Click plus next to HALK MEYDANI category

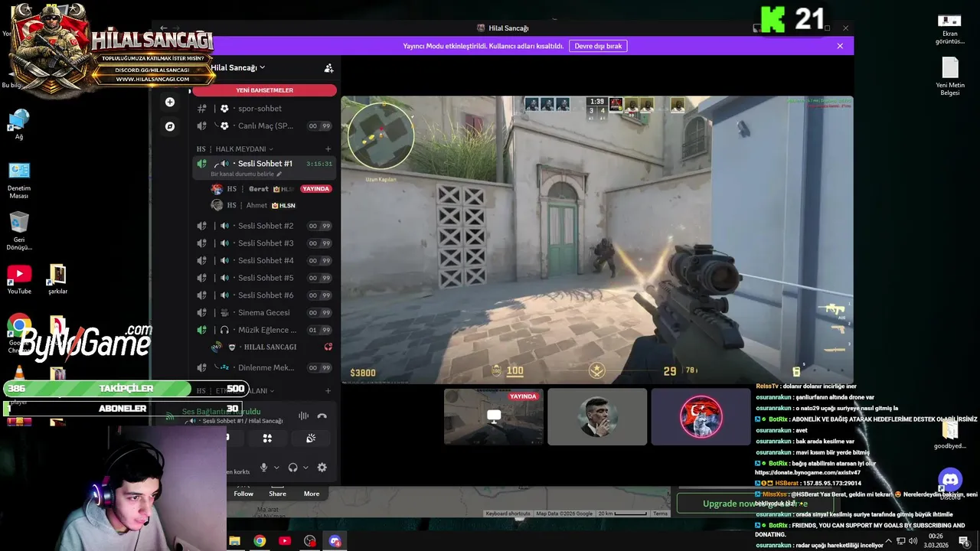coord(328,149)
